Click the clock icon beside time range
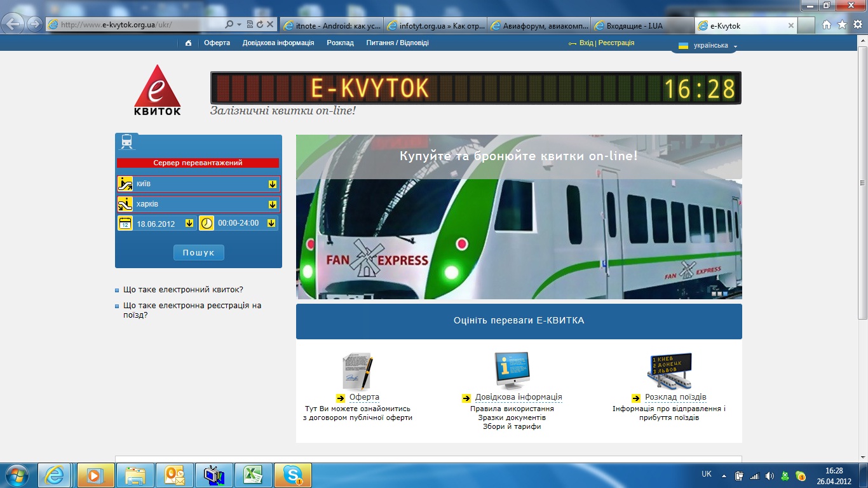This screenshot has height=488, width=868. tap(207, 223)
